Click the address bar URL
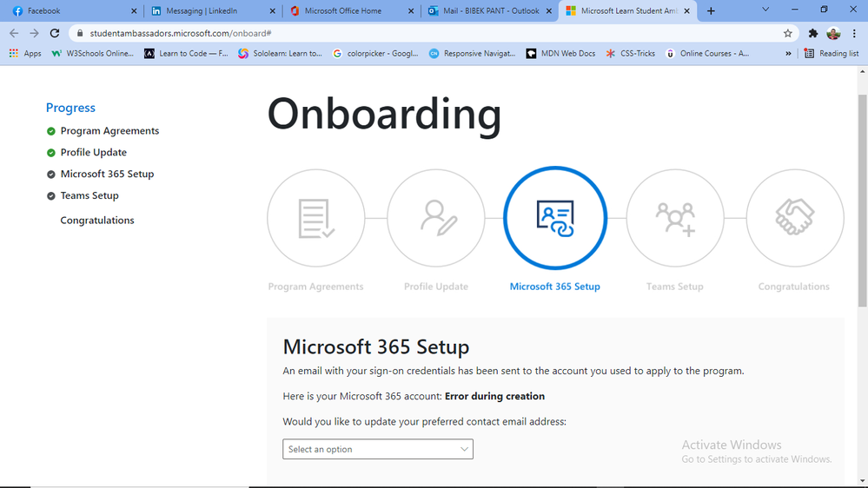This screenshot has width=868, height=488. tap(181, 33)
